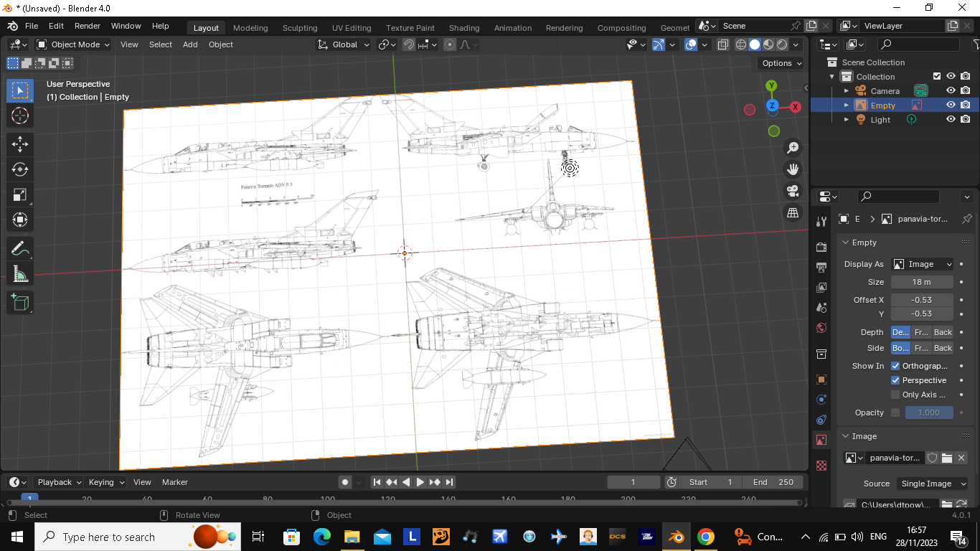Open the Object Mode dropdown
Viewport: 980px width, 551px height.
click(x=73, y=44)
